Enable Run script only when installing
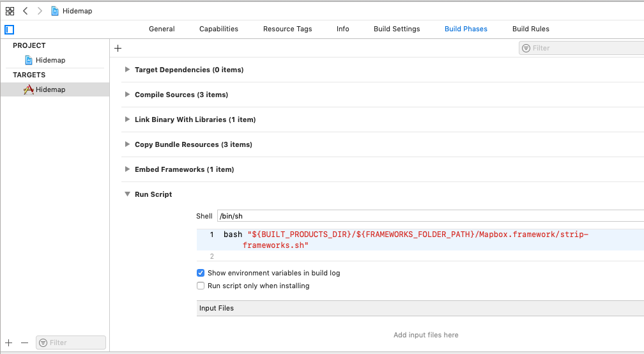This screenshot has width=644, height=354. click(201, 286)
